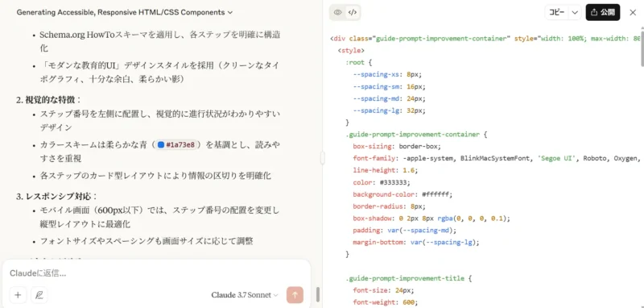Close the artifact panel
The width and height of the screenshot is (644, 308).
tap(633, 12)
